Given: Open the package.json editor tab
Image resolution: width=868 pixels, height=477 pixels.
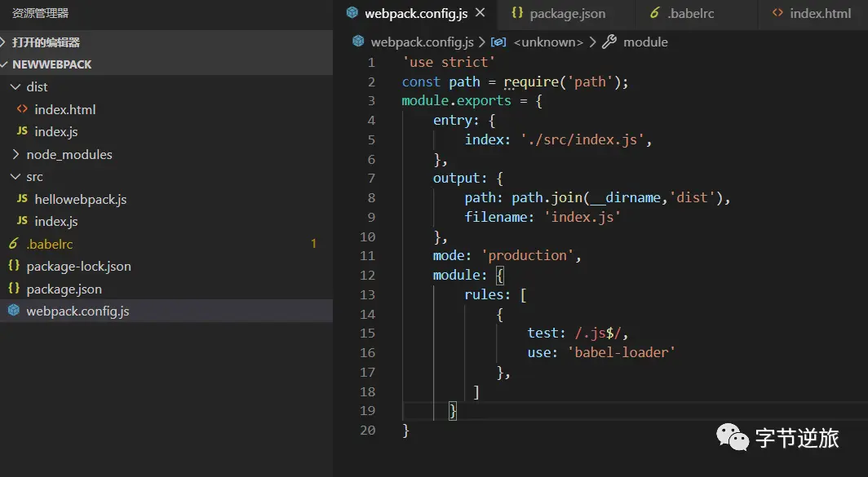Looking at the screenshot, I should [x=568, y=14].
